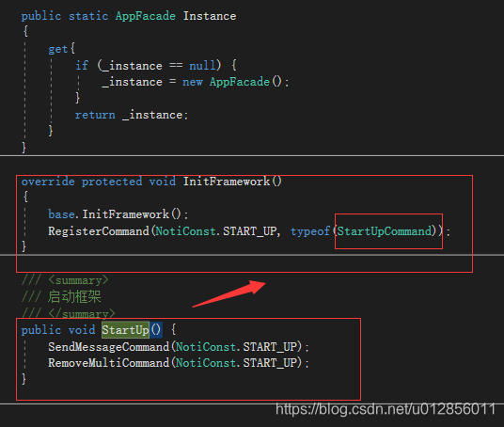Click "_instance" inside the if condition
This screenshot has width=504, height=427.
coord(132,66)
